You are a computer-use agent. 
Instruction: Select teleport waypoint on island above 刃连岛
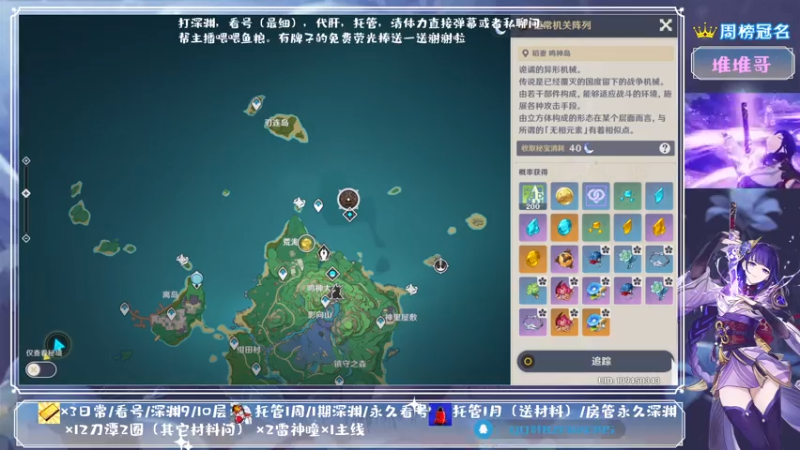(x=257, y=104)
